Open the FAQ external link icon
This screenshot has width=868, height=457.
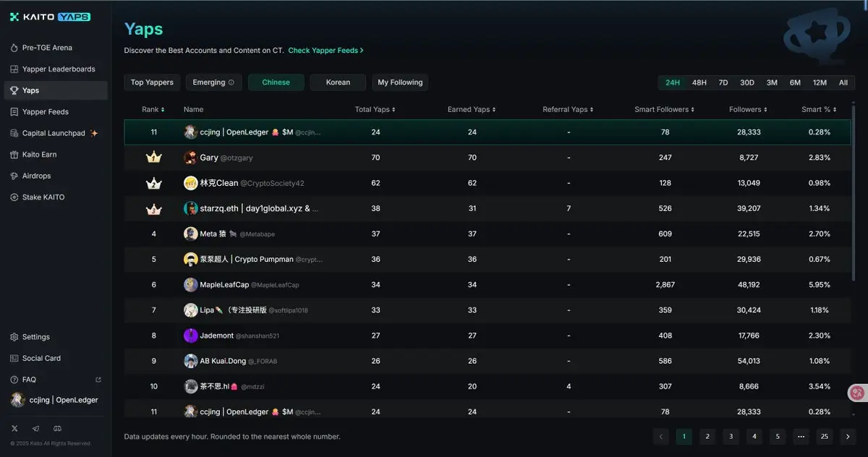[x=98, y=380]
